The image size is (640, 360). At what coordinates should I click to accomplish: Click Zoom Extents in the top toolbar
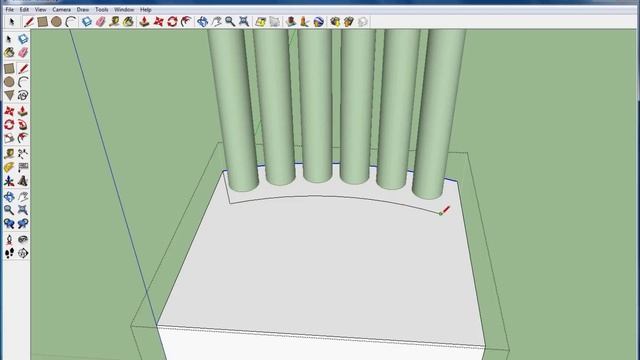click(x=244, y=22)
